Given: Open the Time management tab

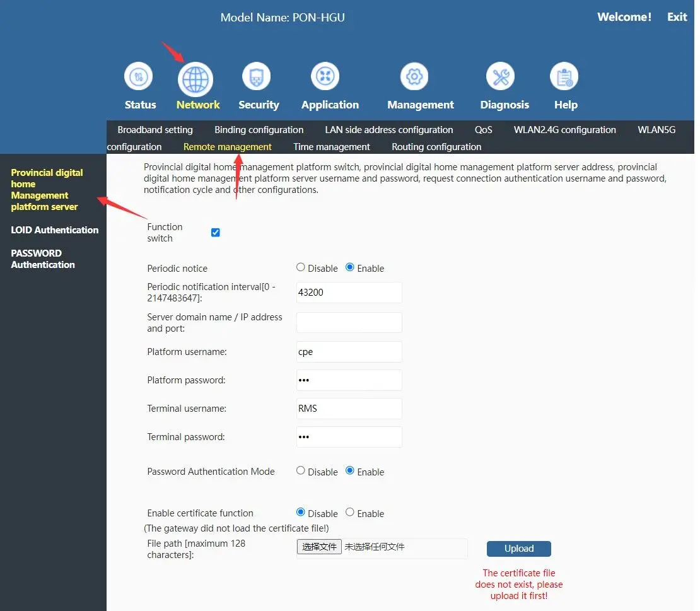Looking at the screenshot, I should [331, 147].
